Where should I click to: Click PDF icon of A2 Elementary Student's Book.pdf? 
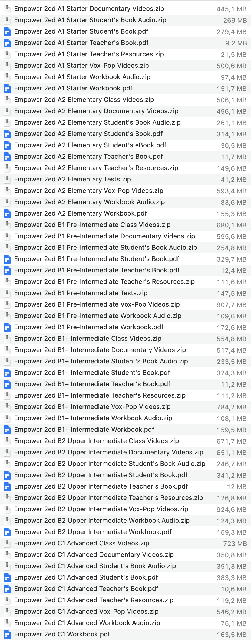coord(7,134)
